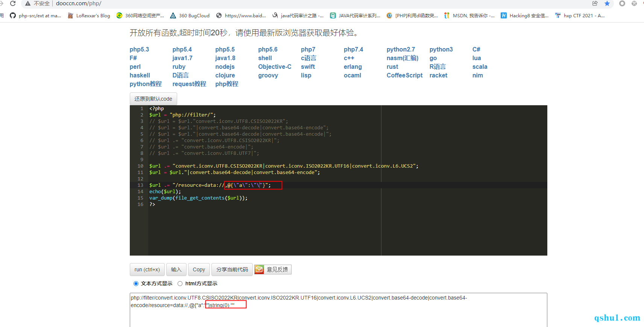
Task: Open the 360 BugCloud bookmark
Action: pyautogui.click(x=190, y=15)
